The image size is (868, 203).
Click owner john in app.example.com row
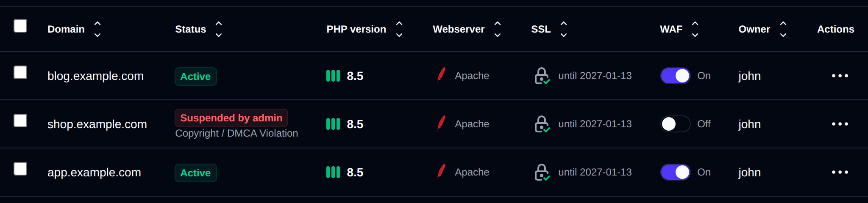tap(749, 173)
